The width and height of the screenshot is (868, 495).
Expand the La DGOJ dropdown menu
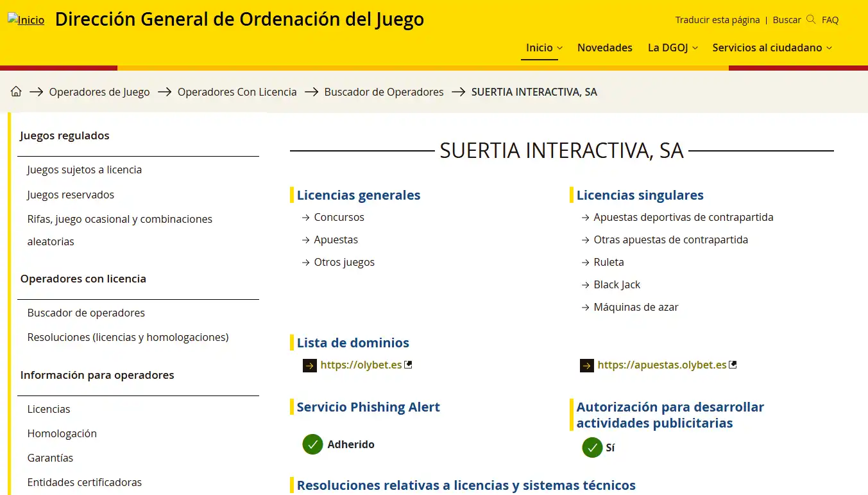coord(672,48)
